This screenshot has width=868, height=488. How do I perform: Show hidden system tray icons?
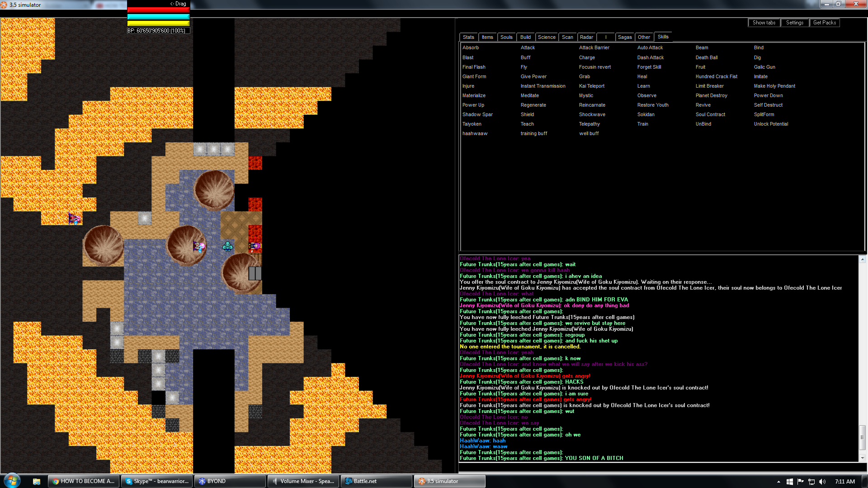pos(778,482)
